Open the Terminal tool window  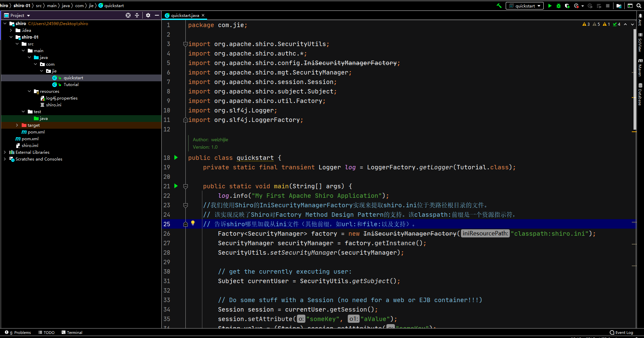pos(72,333)
